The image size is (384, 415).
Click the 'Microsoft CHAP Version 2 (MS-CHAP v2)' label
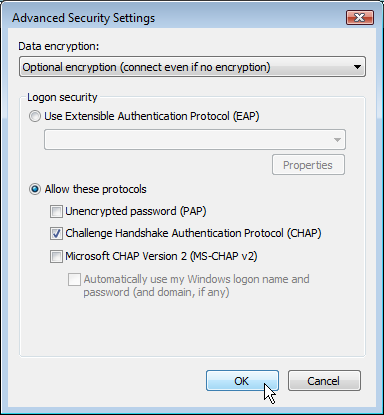click(161, 256)
